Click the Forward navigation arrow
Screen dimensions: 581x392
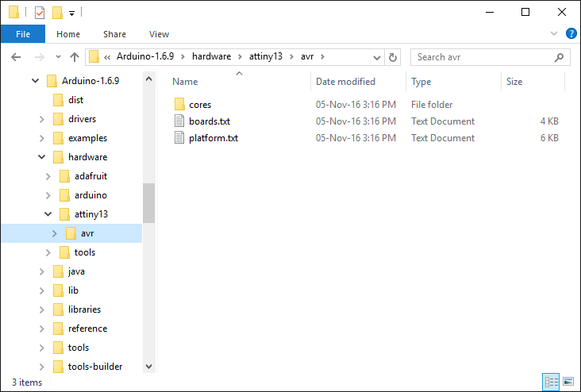39,57
